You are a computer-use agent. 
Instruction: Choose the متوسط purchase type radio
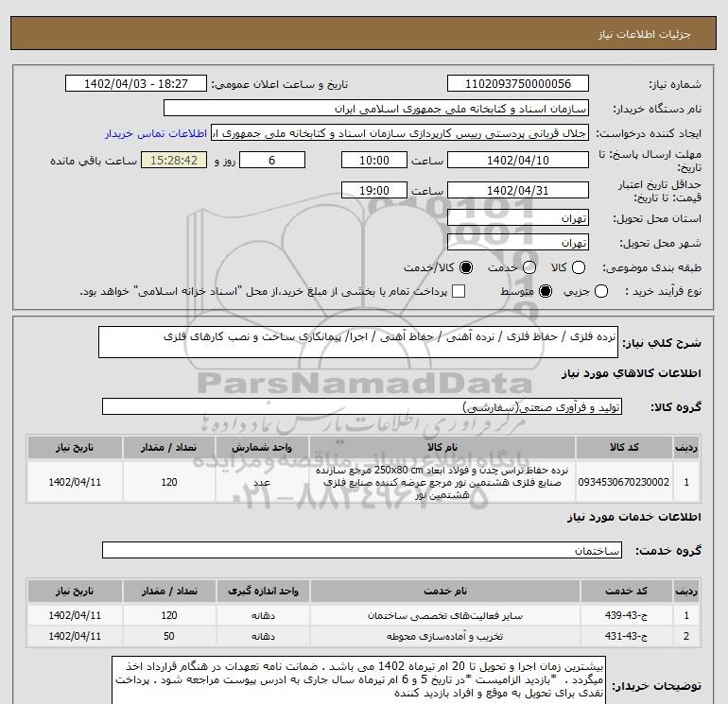tap(546, 291)
